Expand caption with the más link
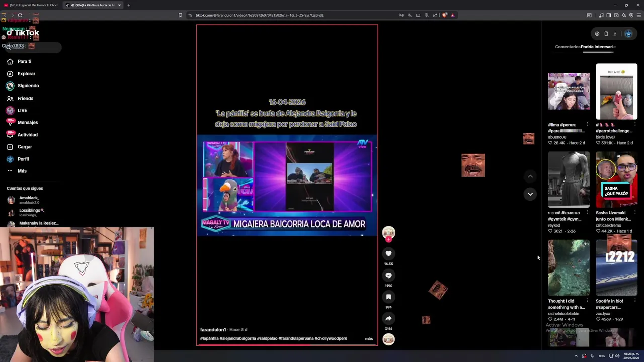This screenshot has width=644, height=362. pyautogui.click(x=369, y=339)
